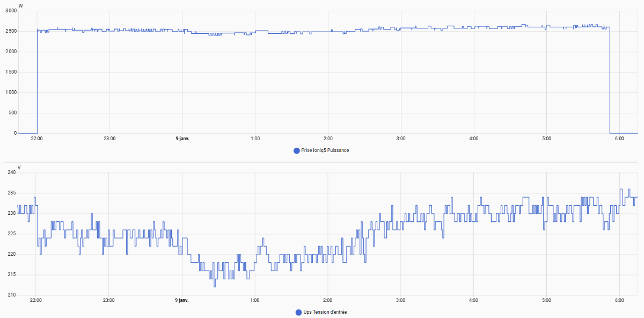
Task: Click the 3:00 time label on the power chart
Action: click(401, 139)
